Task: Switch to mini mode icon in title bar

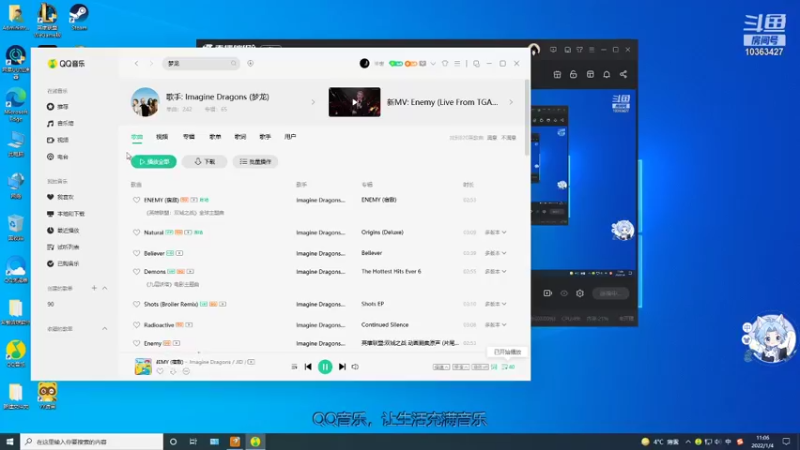Action: [476, 64]
